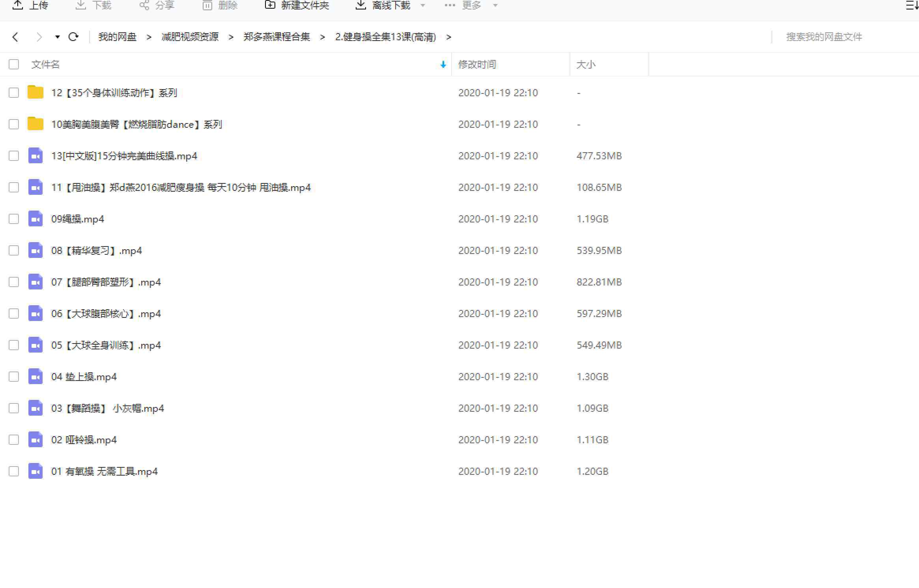This screenshot has height=588, width=919.
Task: Open offline download (离线下载)
Action: [x=383, y=5]
